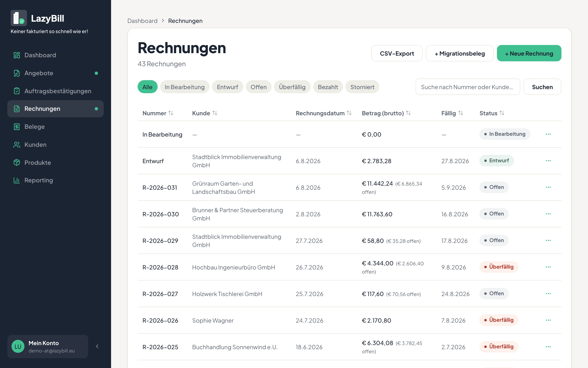
Task: Click invoice number R-2026-025
Action: [160, 347]
